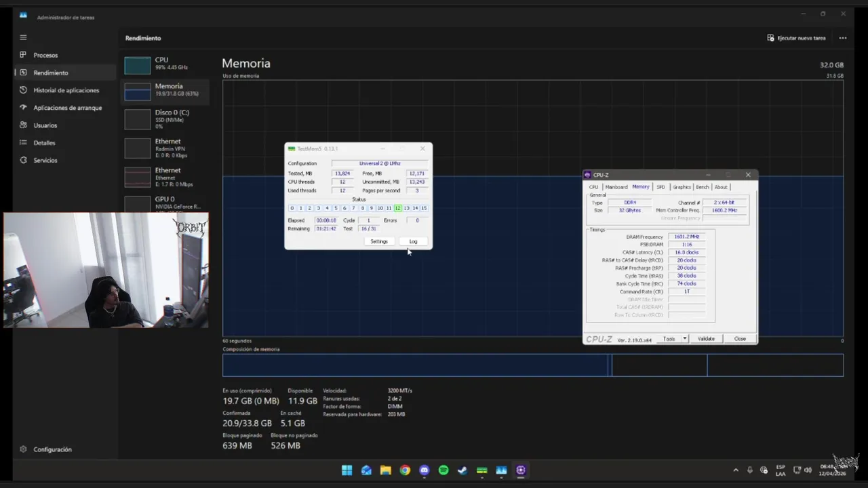Select the Memory tab in CPU-Z
Image resolution: width=868 pixels, height=488 pixels.
tap(641, 187)
